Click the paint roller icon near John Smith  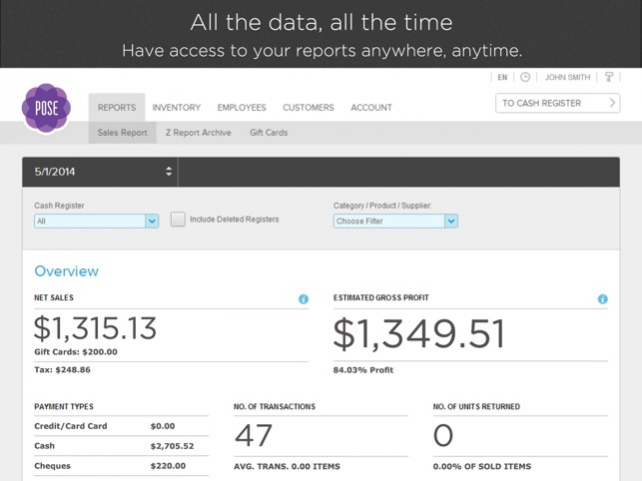click(x=609, y=77)
